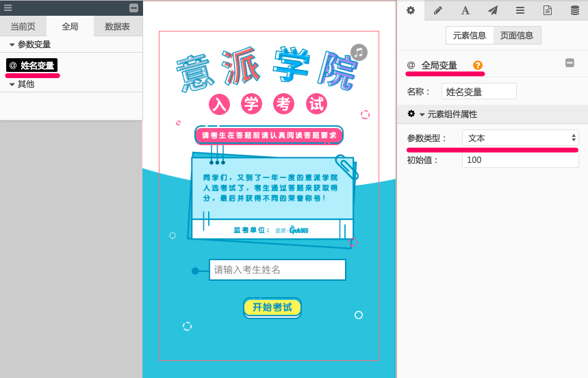
Task: Click the orange help question mark icon
Action: 478,65
